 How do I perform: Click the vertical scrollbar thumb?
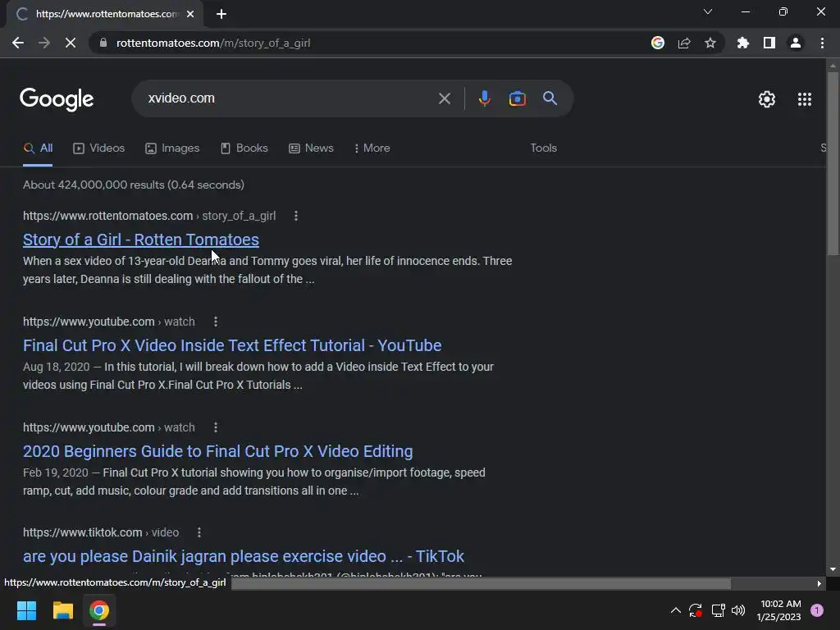coord(833,163)
